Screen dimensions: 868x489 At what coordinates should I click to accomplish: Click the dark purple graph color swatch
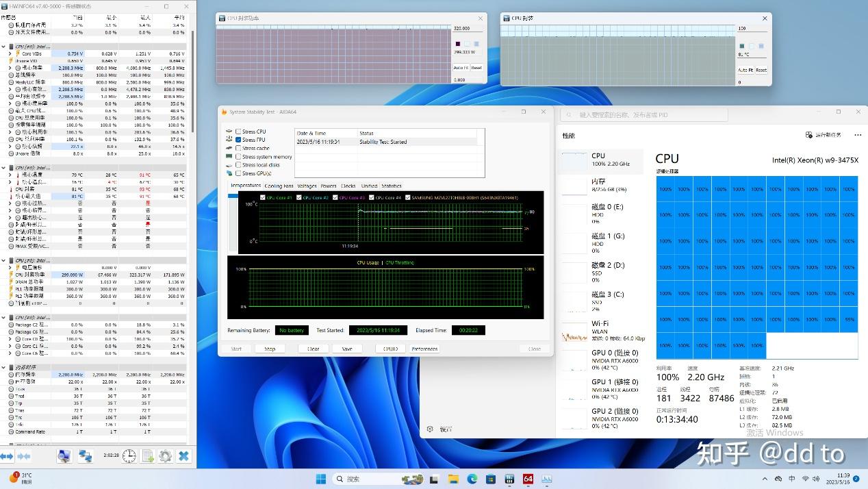[x=457, y=44]
